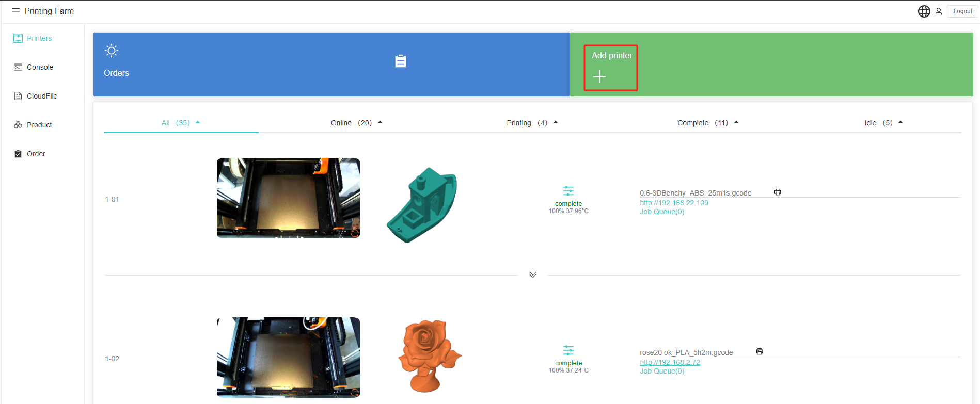Click the 100% 37.96°C reading
Image resolution: width=980 pixels, height=404 pixels.
(568, 211)
